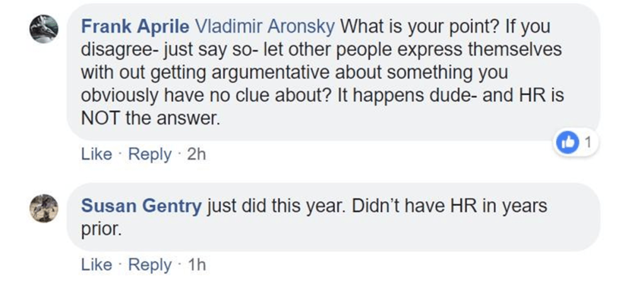Open Susan Gentry's profile picture

(x=45, y=207)
